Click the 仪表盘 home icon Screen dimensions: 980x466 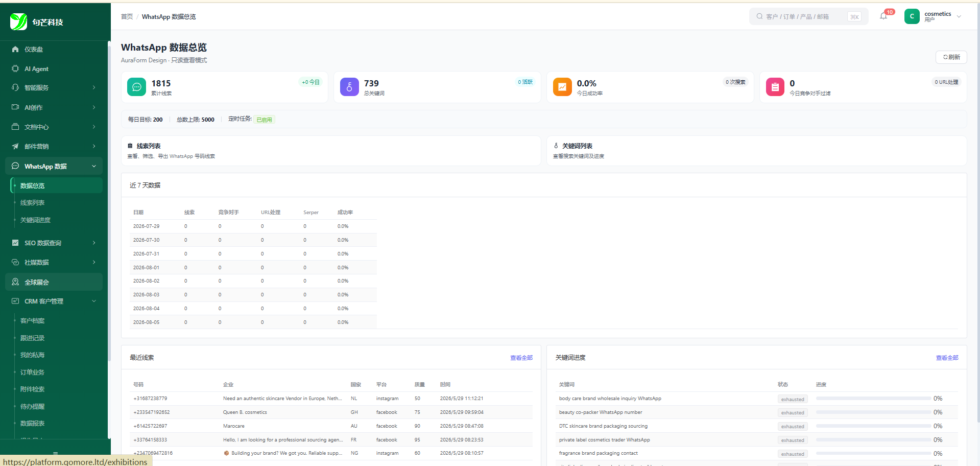[15, 49]
